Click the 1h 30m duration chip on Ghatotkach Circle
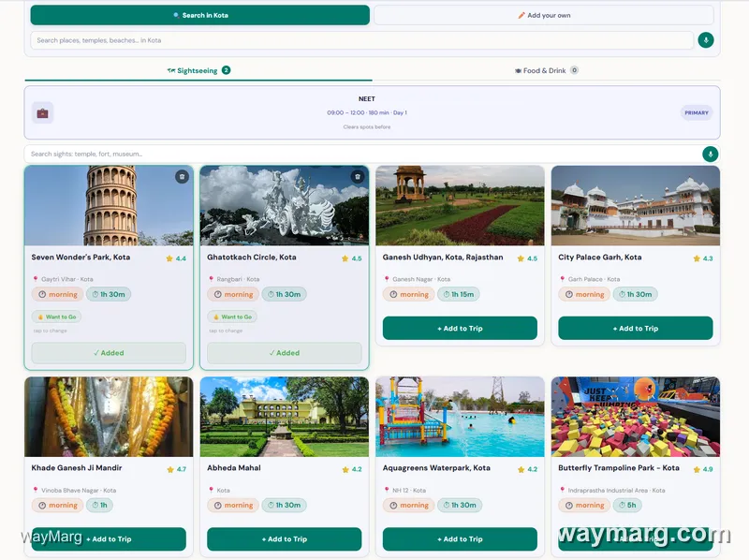This screenshot has width=749, height=560. [x=285, y=294]
